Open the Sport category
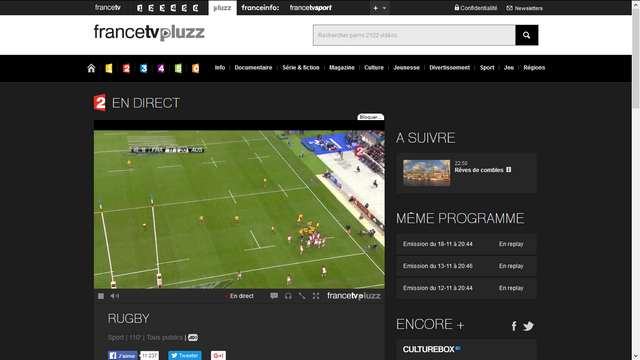This screenshot has width=640, height=360. point(487,68)
